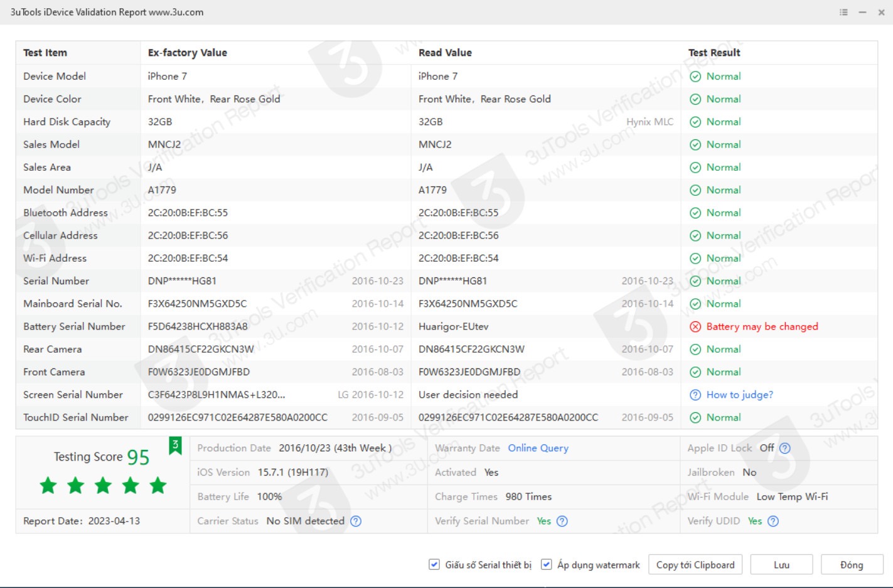Open the Online Query warranty link
This screenshot has height=588, width=893.
[x=538, y=448]
